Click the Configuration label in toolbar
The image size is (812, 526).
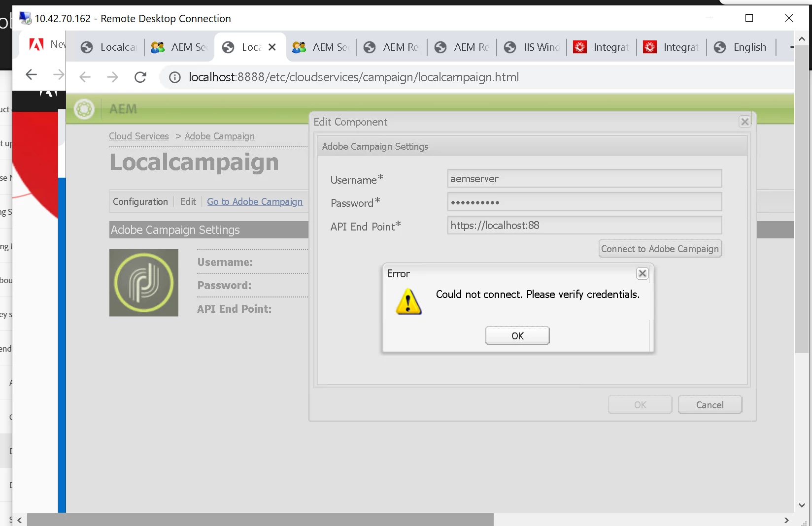coord(140,201)
